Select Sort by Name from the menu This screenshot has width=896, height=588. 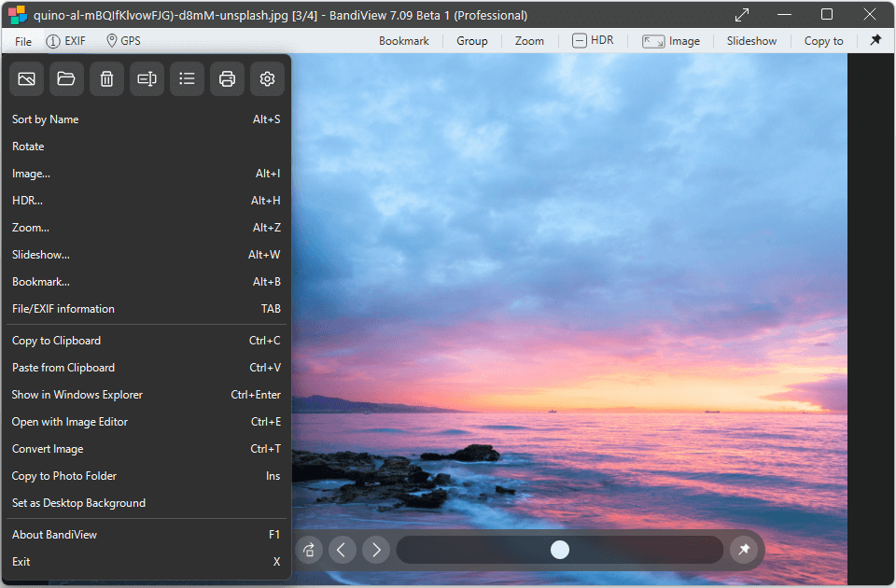click(46, 119)
